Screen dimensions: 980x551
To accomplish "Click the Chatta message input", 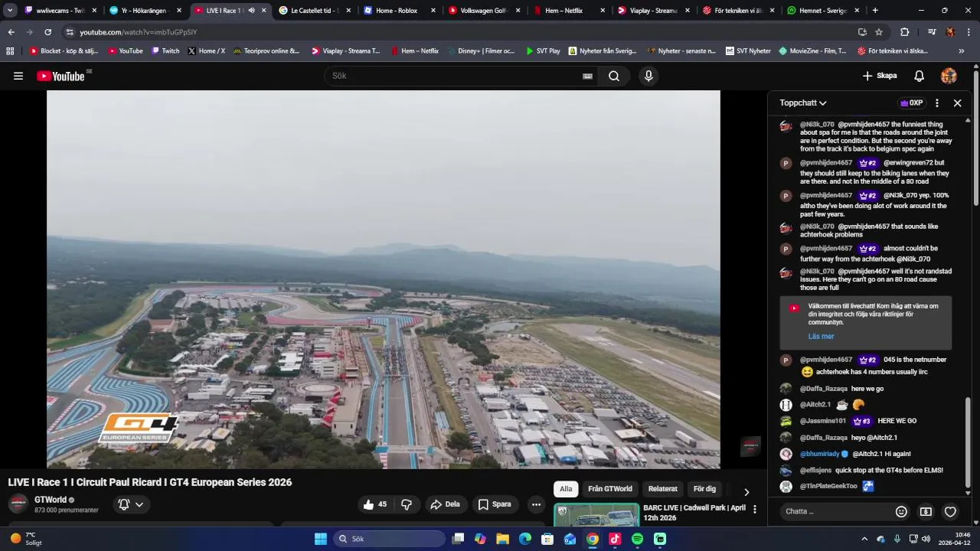I will point(835,511).
